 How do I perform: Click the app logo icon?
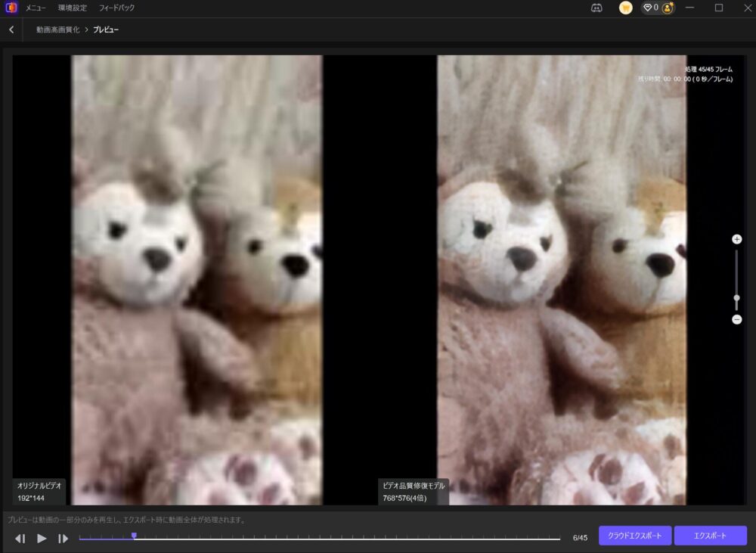[11, 8]
